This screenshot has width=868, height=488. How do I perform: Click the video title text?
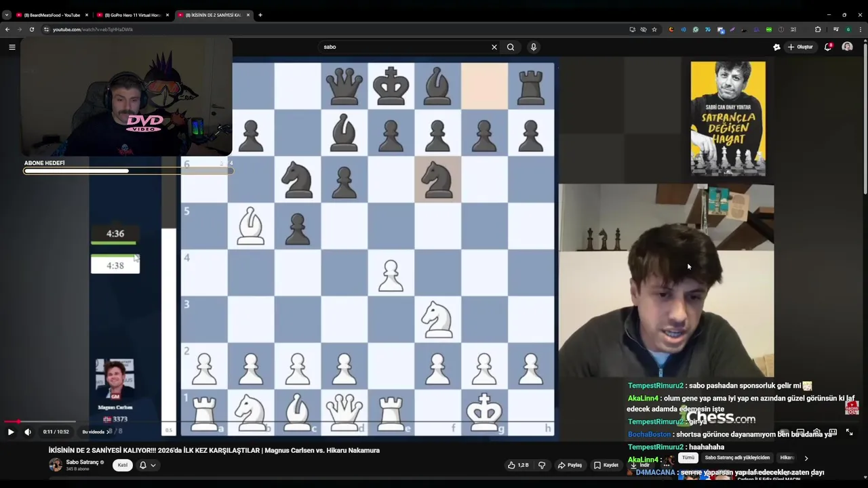click(214, 450)
